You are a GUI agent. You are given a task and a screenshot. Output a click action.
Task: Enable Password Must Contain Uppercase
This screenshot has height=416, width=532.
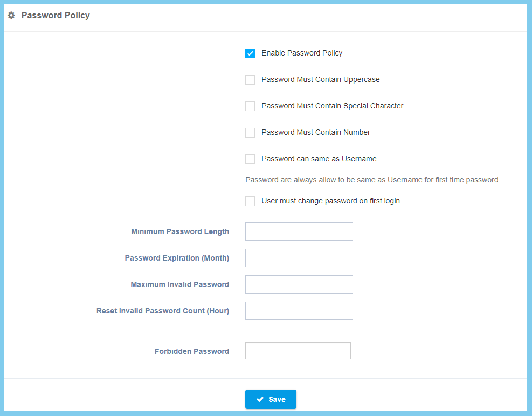[250, 80]
